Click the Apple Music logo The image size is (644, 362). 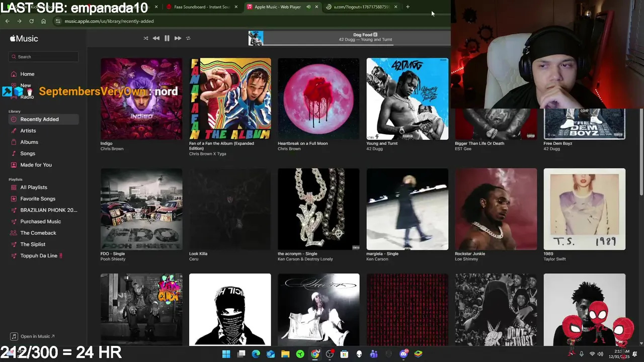click(x=24, y=39)
